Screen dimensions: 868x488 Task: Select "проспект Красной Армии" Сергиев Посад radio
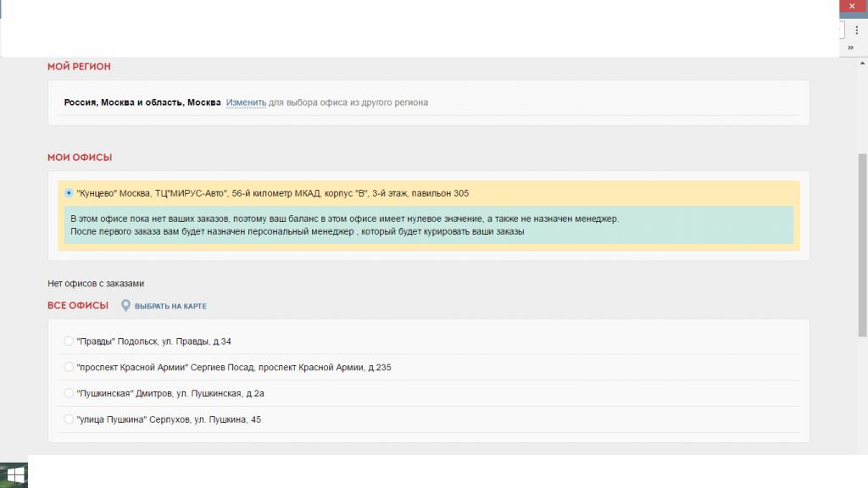(x=69, y=368)
